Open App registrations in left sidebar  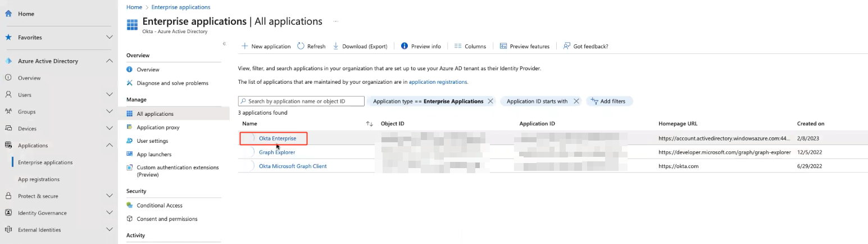39,179
